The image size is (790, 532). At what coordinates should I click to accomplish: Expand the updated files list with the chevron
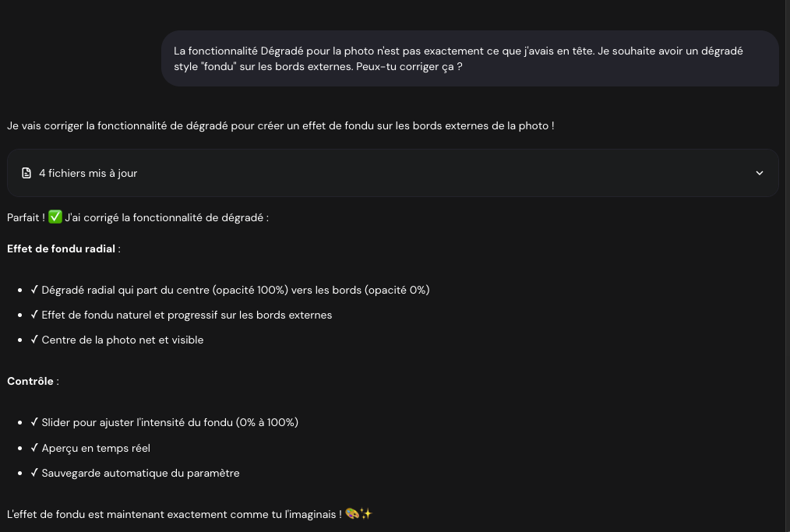tap(760, 173)
